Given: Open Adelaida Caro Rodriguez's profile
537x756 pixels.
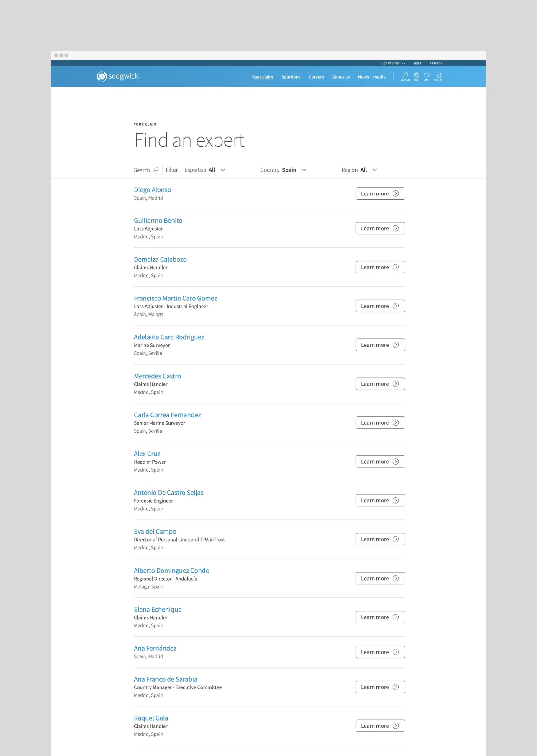Looking at the screenshot, I should 169,337.
